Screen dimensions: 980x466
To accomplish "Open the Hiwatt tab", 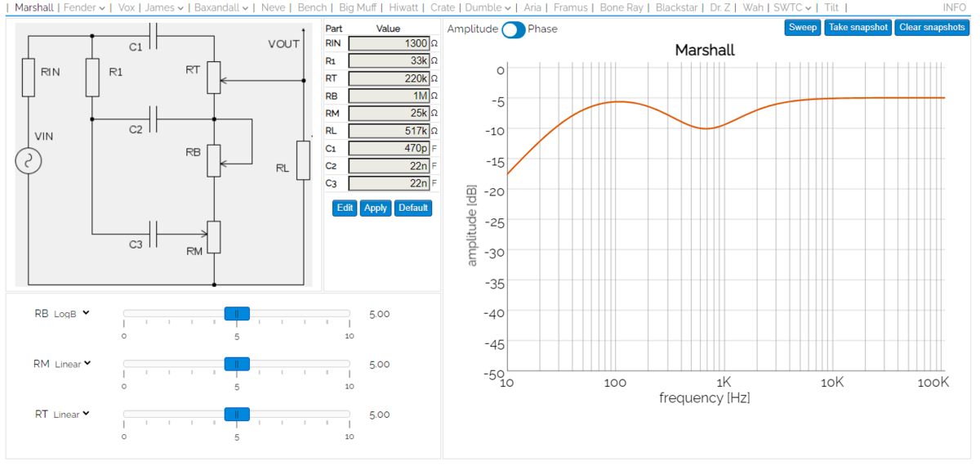I will (403, 7).
